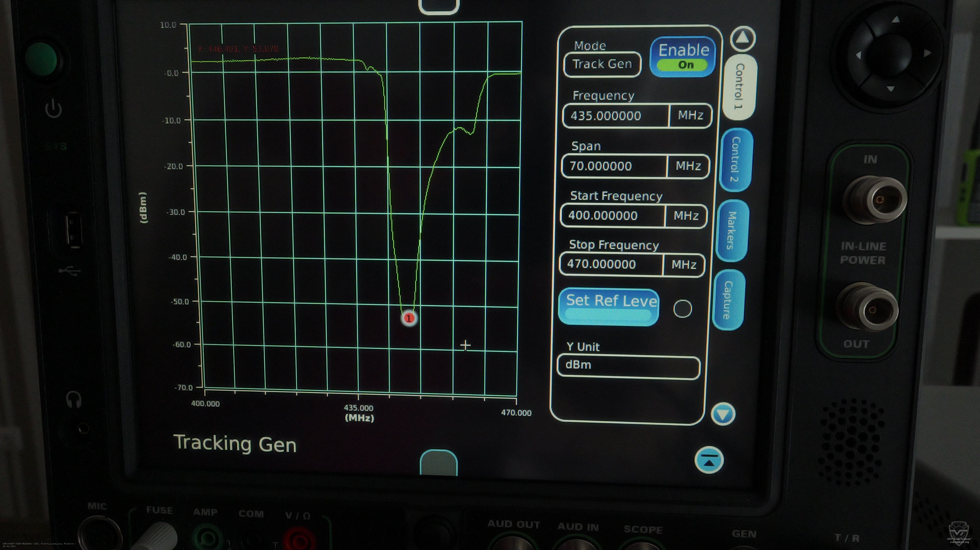Click the Start Frequency 400.000000 field
The width and height of the screenshot is (980, 550).
pyautogui.click(x=612, y=216)
